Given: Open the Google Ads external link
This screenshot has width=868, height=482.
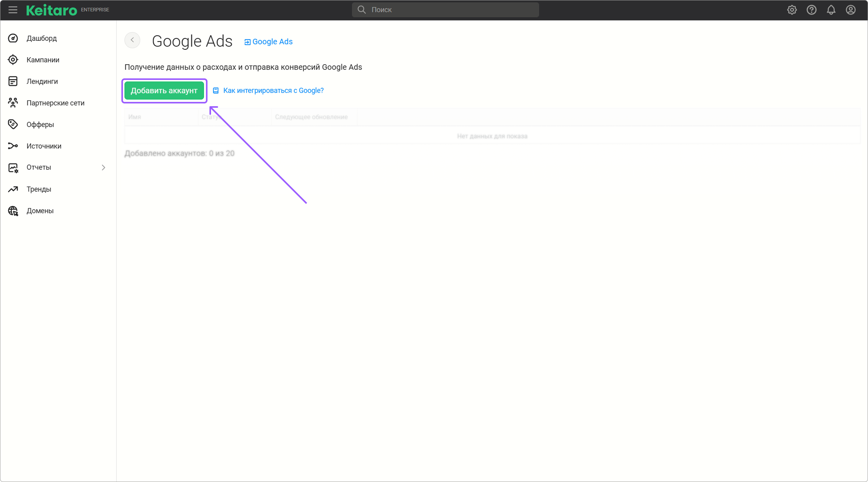Looking at the screenshot, I should click(x=269, y=42).
